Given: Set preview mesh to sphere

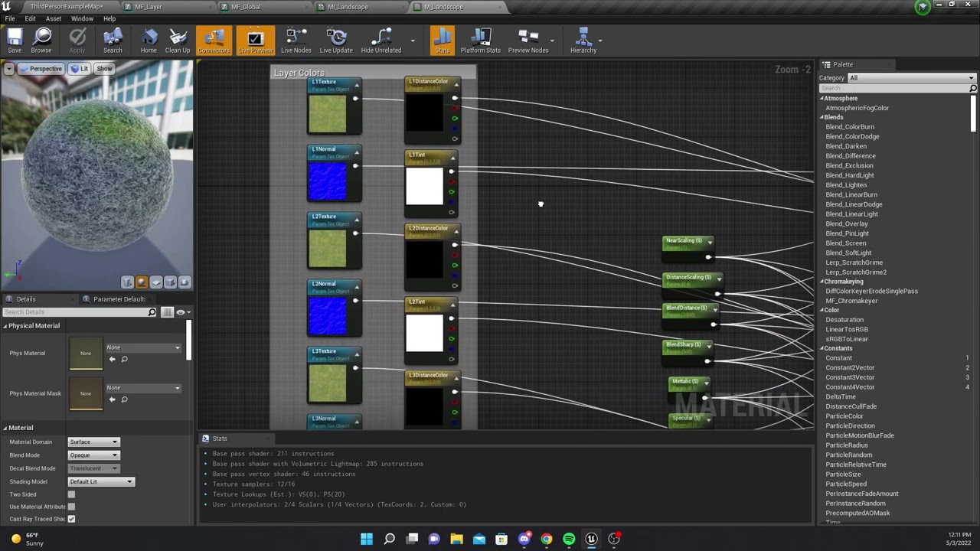Looking at the screenshot, I should point(142,282).
